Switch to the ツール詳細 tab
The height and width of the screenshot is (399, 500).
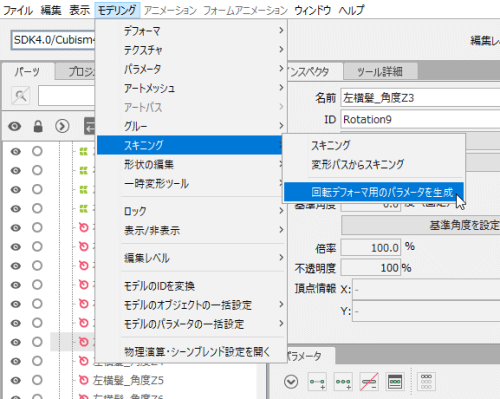pos(380,71)
